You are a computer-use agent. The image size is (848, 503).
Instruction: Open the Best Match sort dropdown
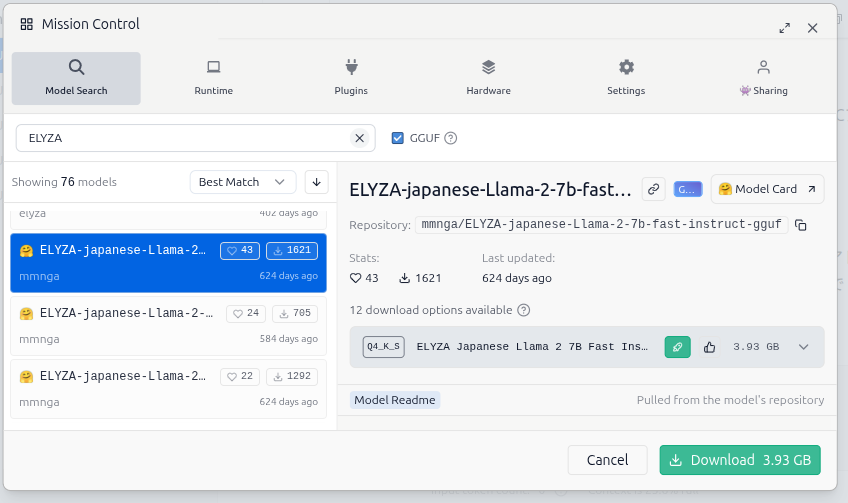tap(243, 182)
